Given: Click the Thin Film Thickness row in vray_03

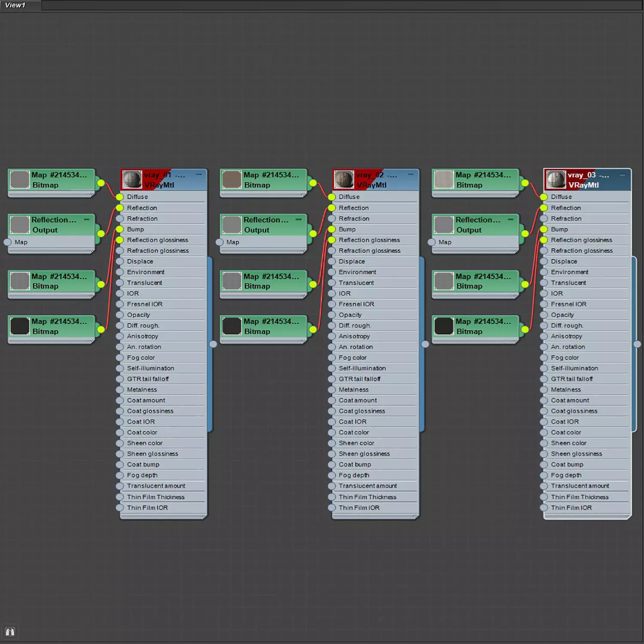Looking at the screenshot, I should click(587, 497).
